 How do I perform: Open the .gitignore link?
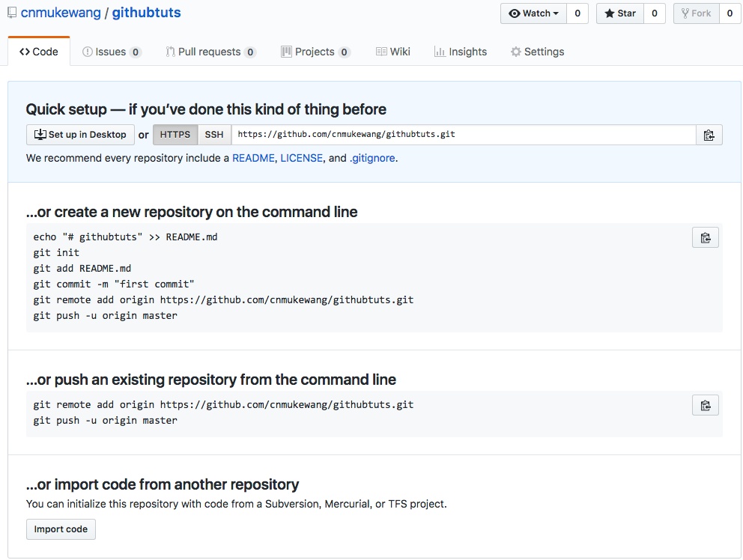pyautogui.click(x=372, y=158)
